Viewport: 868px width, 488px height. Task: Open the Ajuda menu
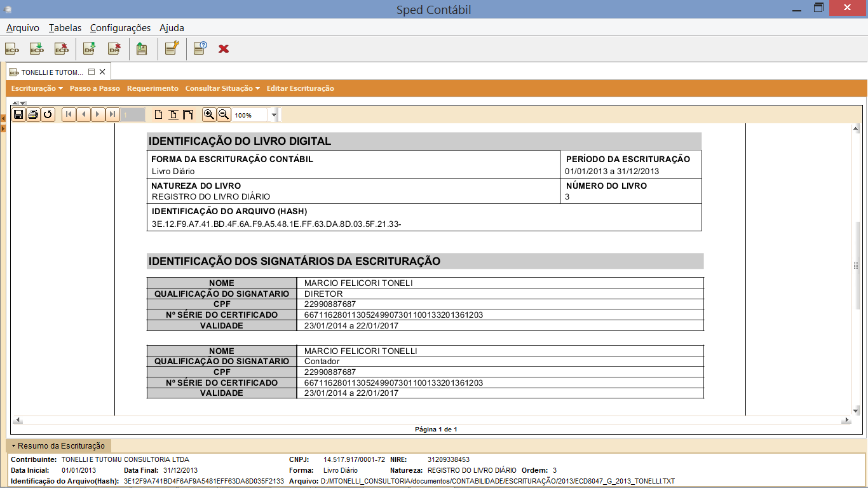click(172, 28)
